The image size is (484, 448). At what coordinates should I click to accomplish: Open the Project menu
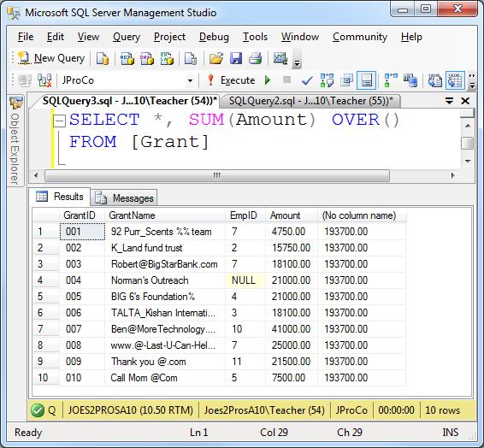coord(170,37)
